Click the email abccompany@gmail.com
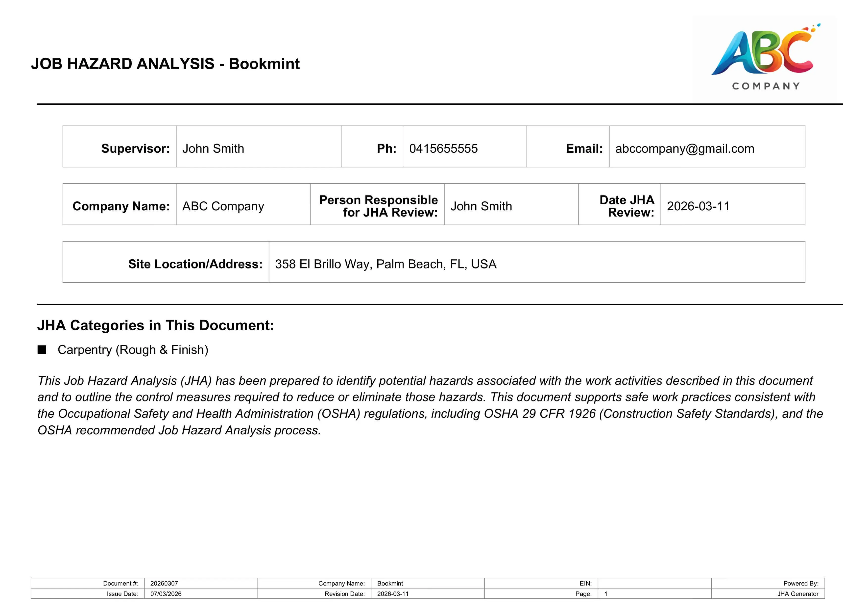This screenshot has height=614, width=868. pos(684,148)
